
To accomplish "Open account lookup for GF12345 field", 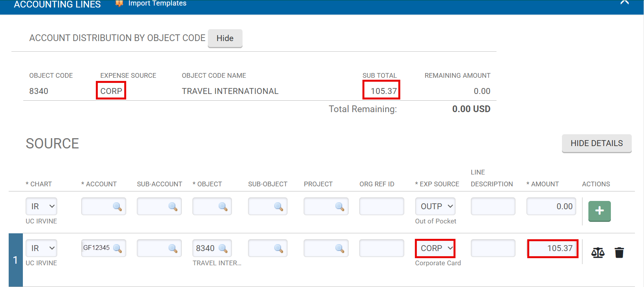I will (118, 248).
